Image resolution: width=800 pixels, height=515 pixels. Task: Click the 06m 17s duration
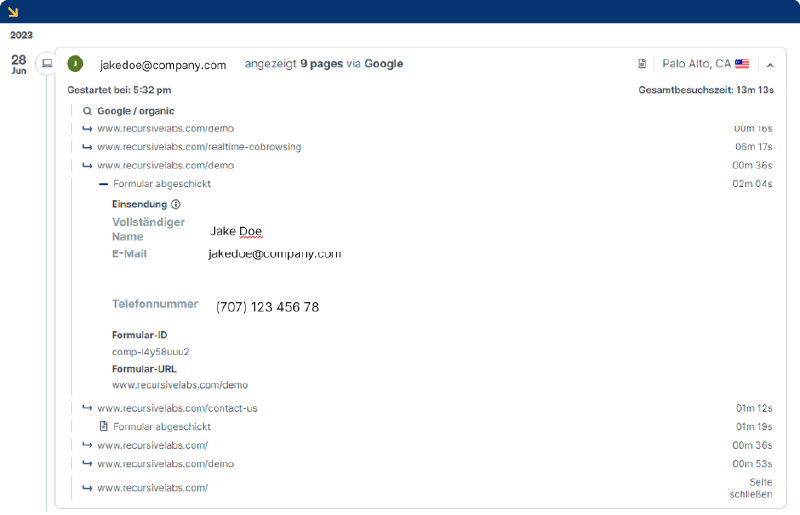click(754, 147)
